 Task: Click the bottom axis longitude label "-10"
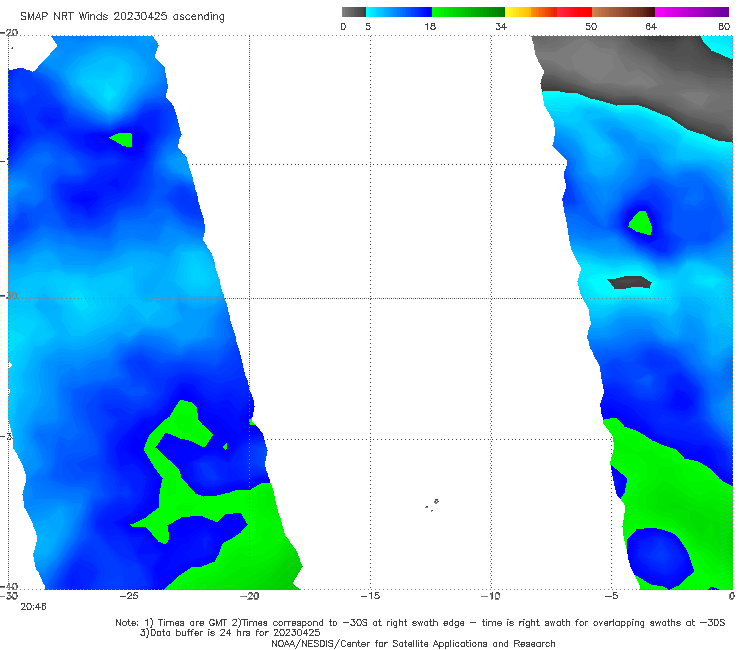[491, 596]
